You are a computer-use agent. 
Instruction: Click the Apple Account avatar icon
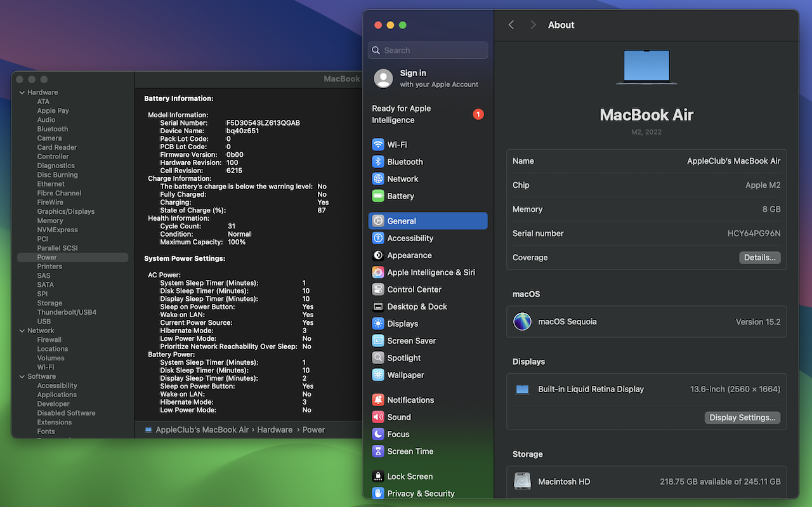point(383,78)
